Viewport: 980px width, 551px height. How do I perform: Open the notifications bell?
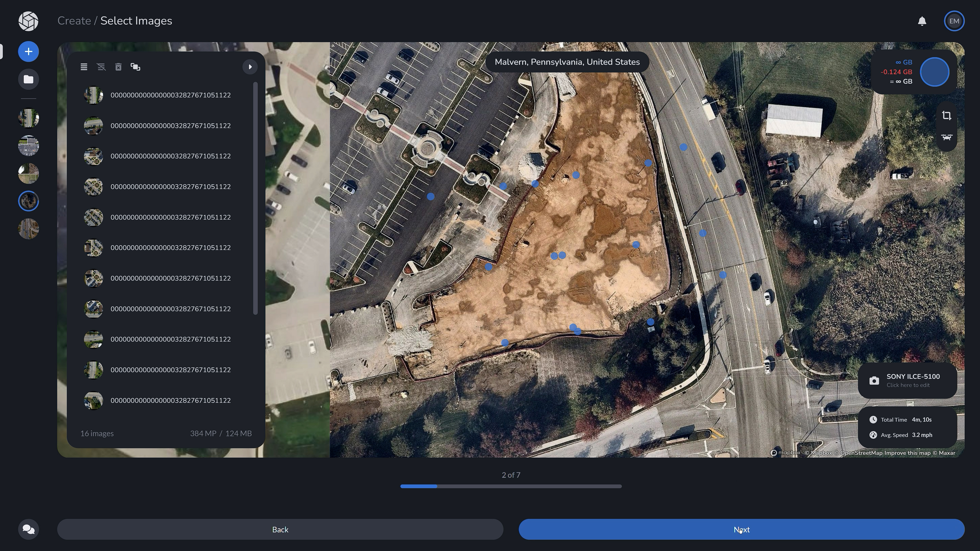[922, 21]
